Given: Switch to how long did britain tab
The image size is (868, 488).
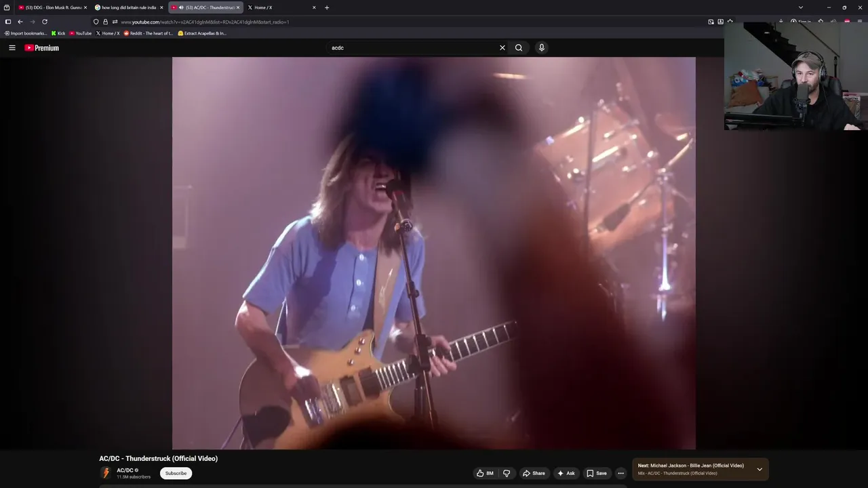Looking at the screenshot, I should (x=129, y=7).
